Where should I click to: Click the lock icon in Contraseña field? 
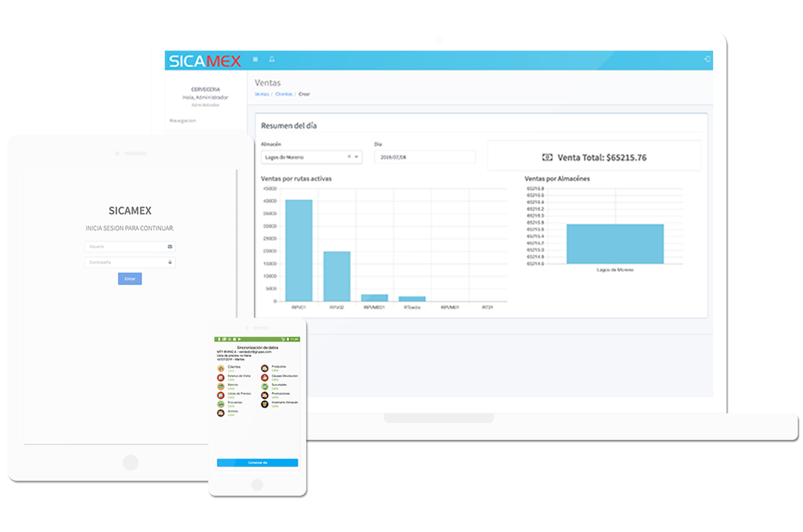click(170, 262)
